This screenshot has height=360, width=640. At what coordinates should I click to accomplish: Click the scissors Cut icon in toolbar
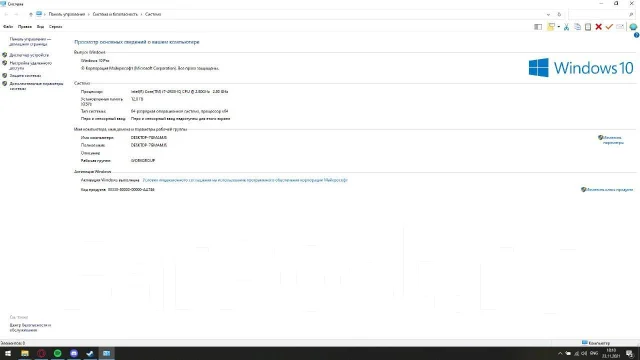click(566, 27)
